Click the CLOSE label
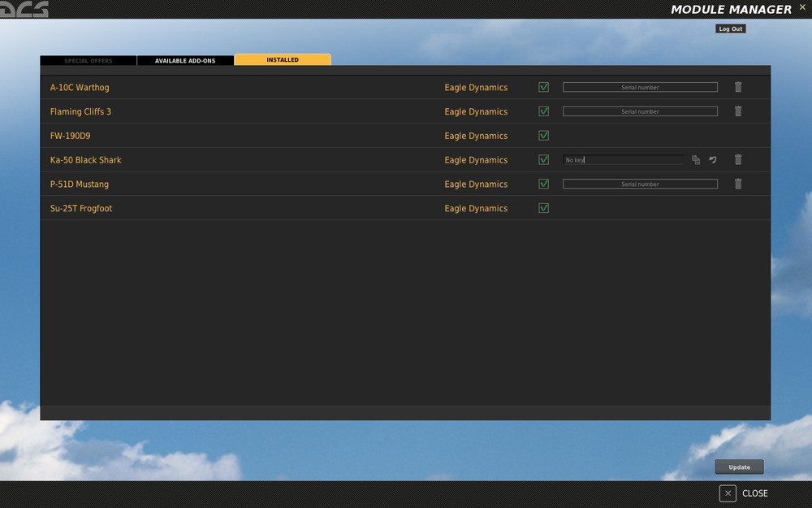Viewport: 812px width, 508px height. point(755,493)
